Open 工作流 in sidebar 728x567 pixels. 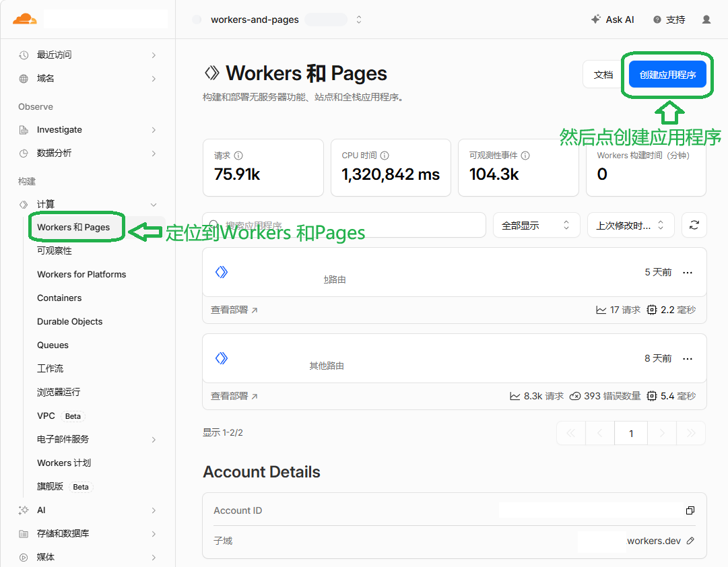coord(50,369)
